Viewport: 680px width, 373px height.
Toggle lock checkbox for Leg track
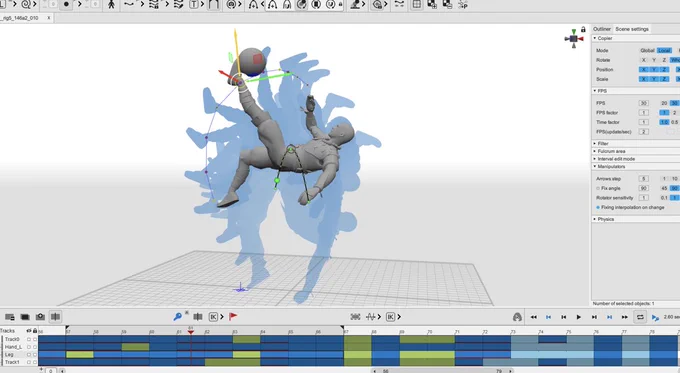point(35,354)
